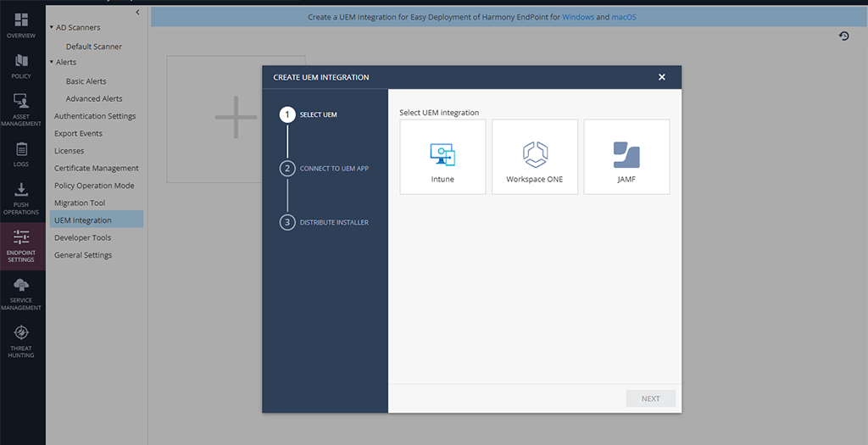
Task: Open the Logs section icon
Action: pyautogui.click(x=21, y=149)
